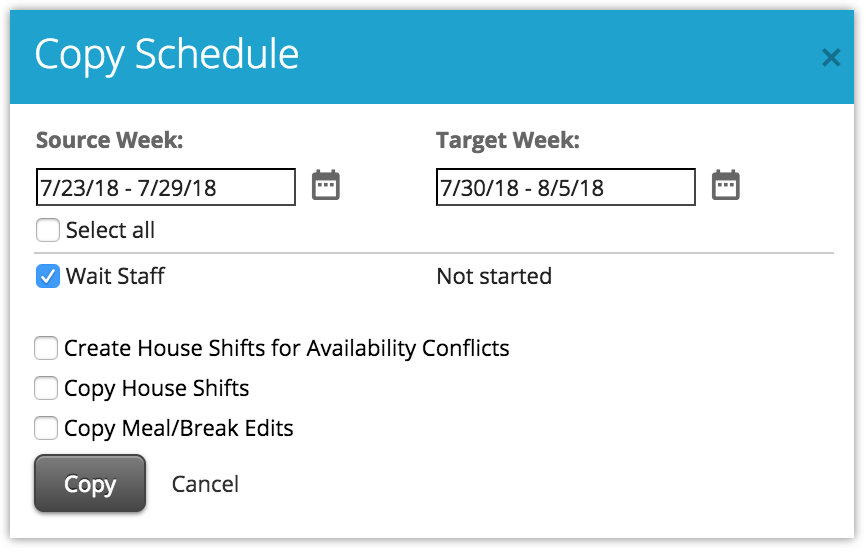
Task: Click the "Target Week:" label
Action: tap(507, 141)
